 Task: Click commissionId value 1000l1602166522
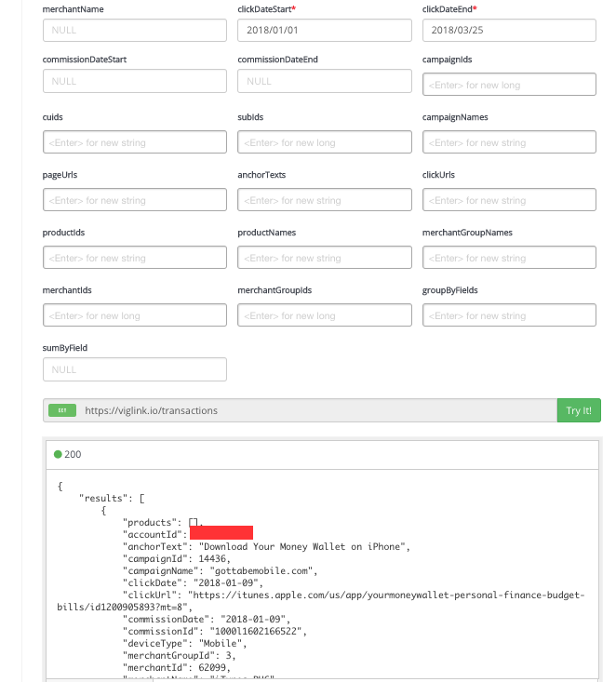click(x=256, y=631)
